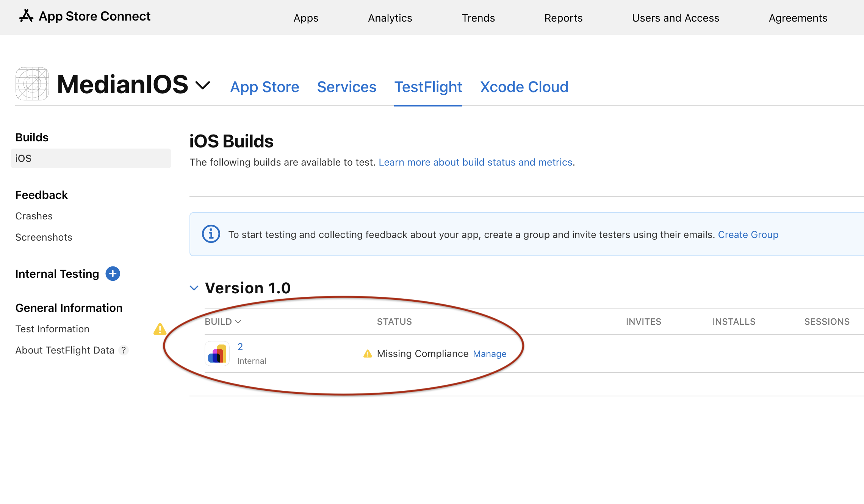Image resolution: width=864 pixels, height=504 pixels.
Task: Click Learn more about build status link
Action: click(476, 162)
